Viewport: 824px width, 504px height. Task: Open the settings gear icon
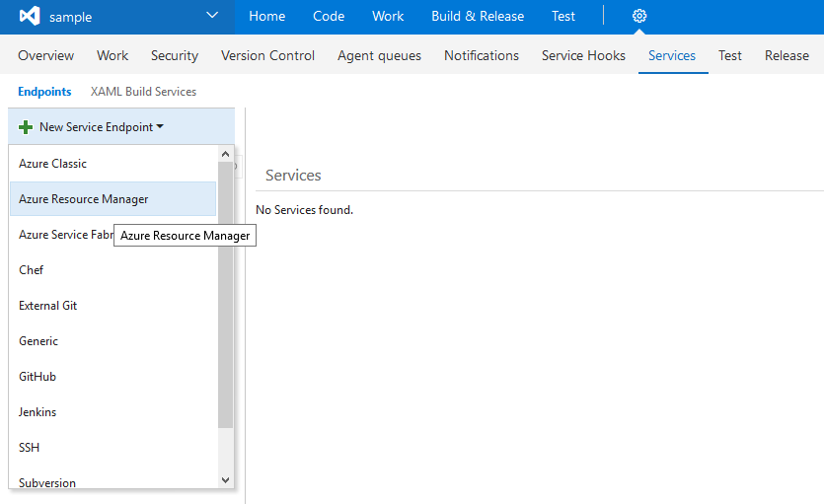pyautogui.click(x=639, y=17)
